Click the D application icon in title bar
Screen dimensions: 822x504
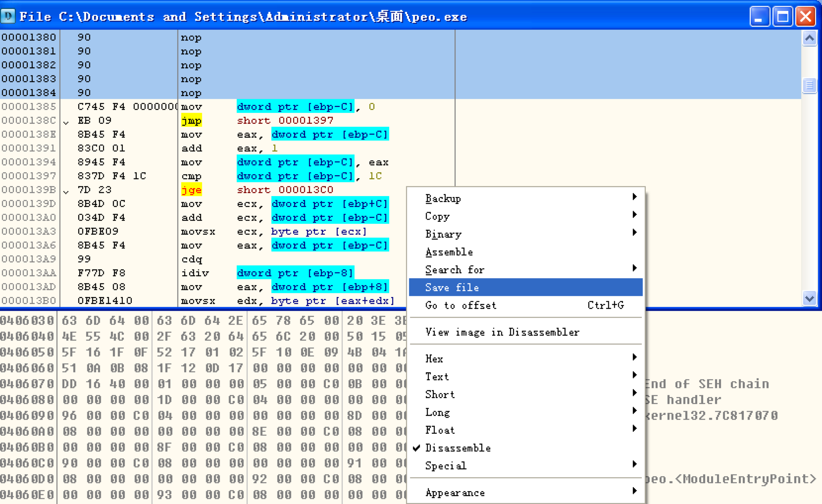tap(8, 16)
